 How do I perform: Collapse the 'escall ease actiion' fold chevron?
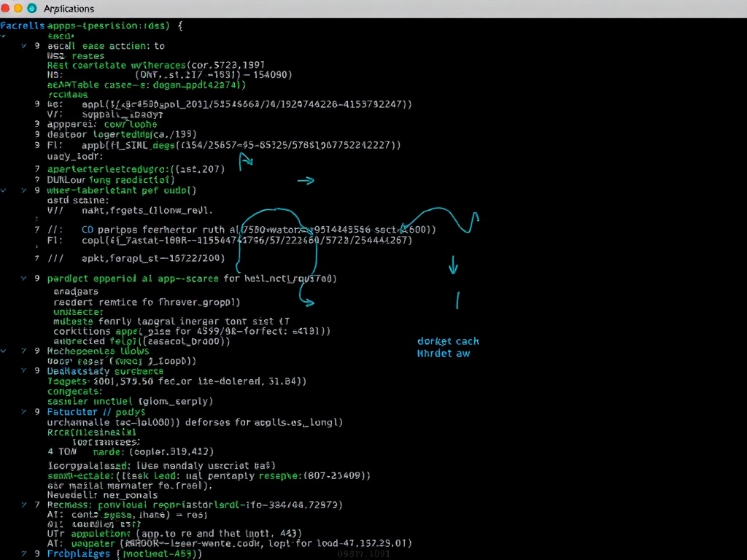pyautogui.click(x=24, y=45)
